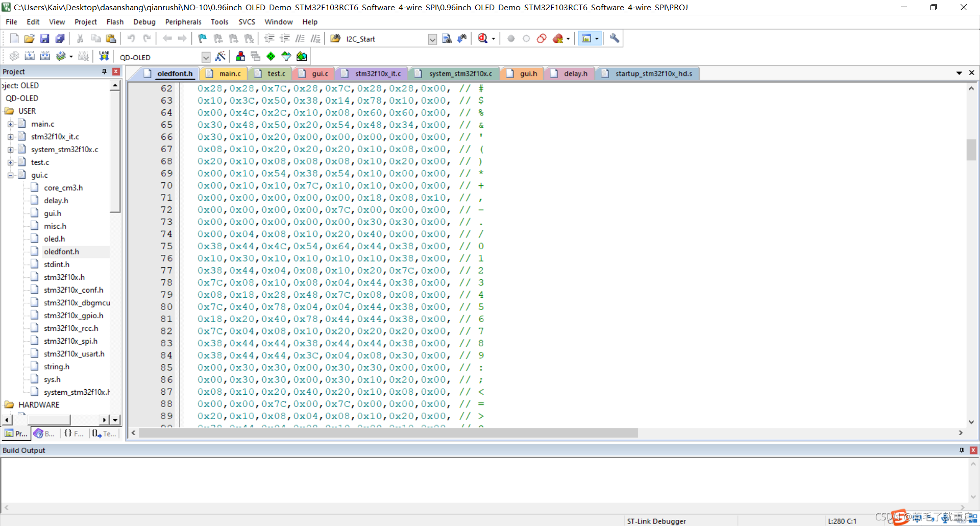980x526 pixels.
Task: Collapse the gui.c tree node
Action: click(10, 175)
